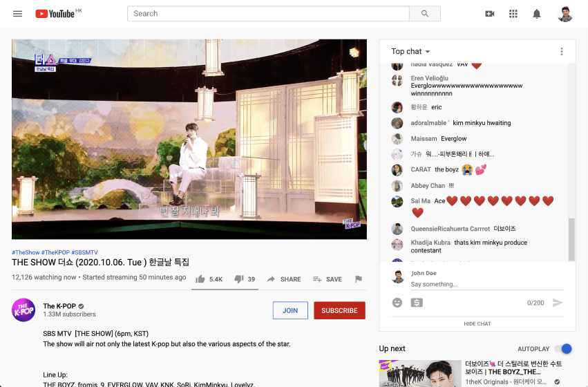This screenshot has width=588, height=387.
Task: Click CARAT's chat avatar
Action: coord(397,170)
